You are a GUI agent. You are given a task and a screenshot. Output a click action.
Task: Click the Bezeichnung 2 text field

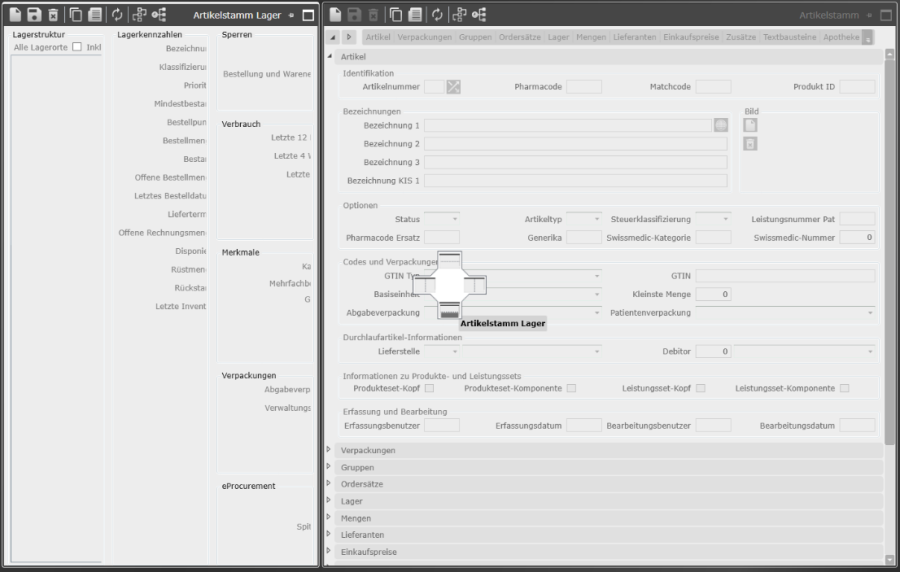(576, 143)
